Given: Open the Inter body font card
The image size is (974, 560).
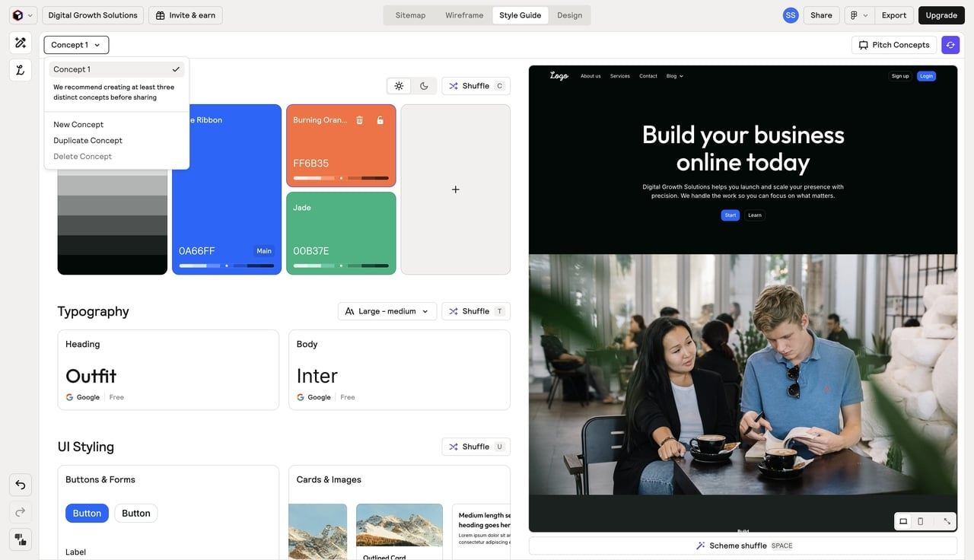Looking at the screenshot, I should click(399, 370).
